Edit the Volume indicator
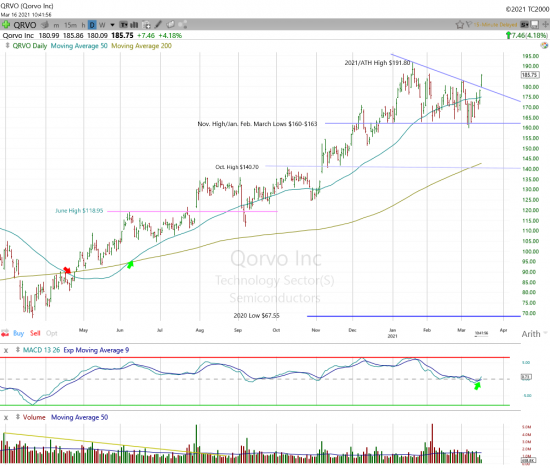 click(x=34, y=417)
